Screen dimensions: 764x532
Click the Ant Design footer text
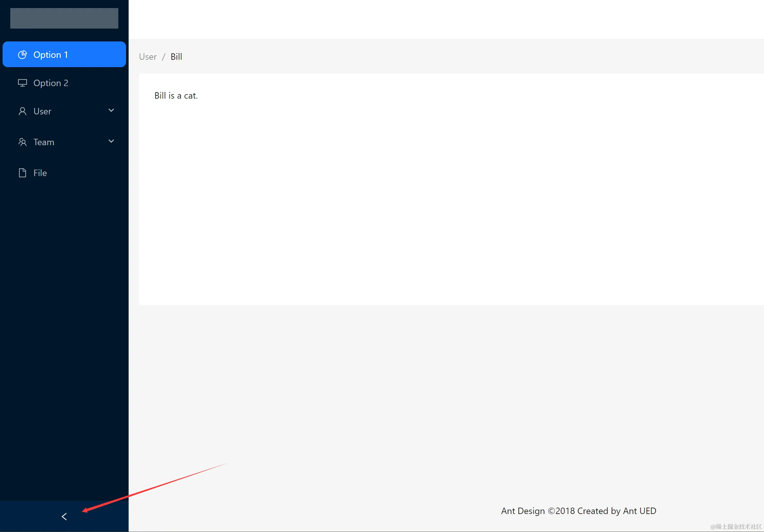tap(578, 511)
